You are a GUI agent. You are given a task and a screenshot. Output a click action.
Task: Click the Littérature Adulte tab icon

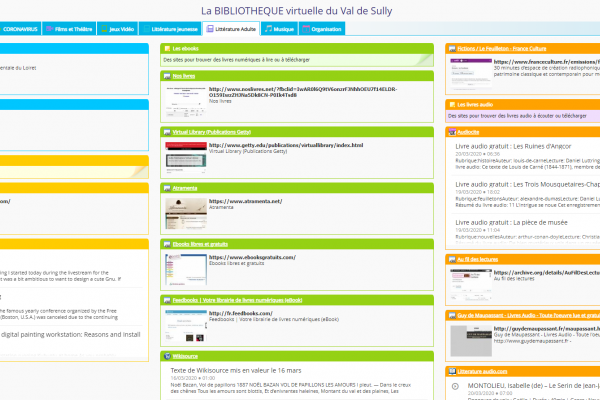pyautogui.click(x=210, y=29)
